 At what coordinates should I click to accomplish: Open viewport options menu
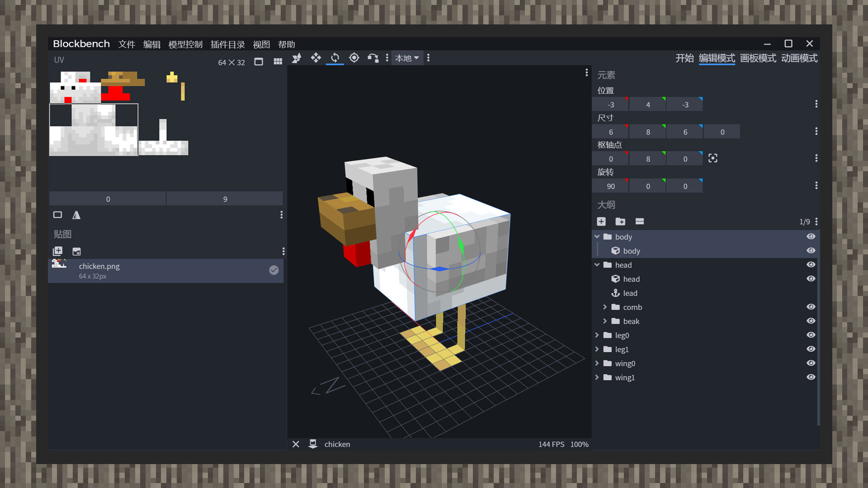[x=586, y=72]
